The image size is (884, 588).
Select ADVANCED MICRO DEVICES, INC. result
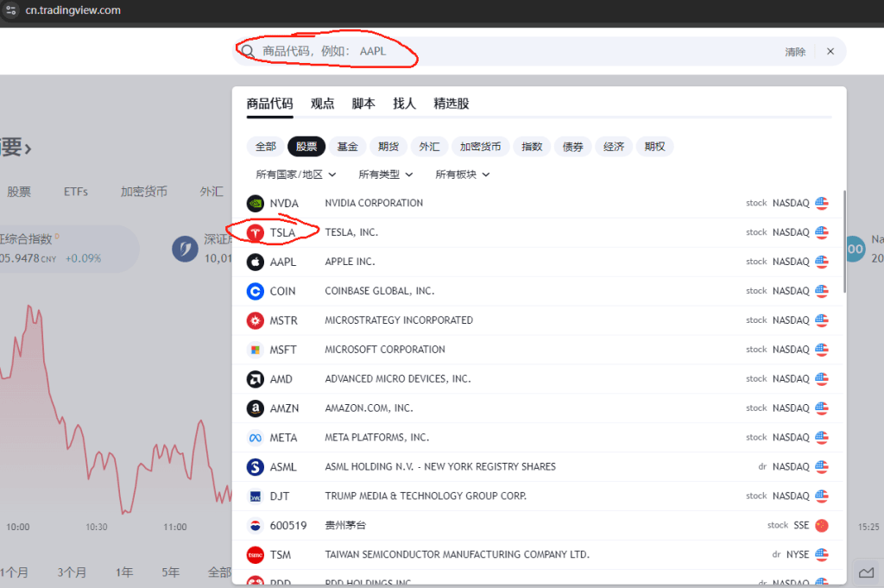coord(397,379)
